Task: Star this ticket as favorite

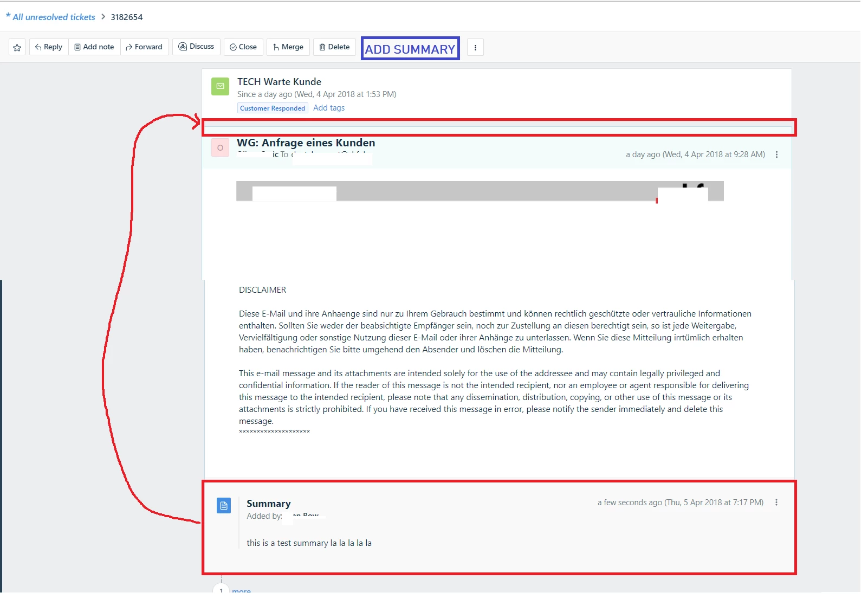Action: point(17,48)
